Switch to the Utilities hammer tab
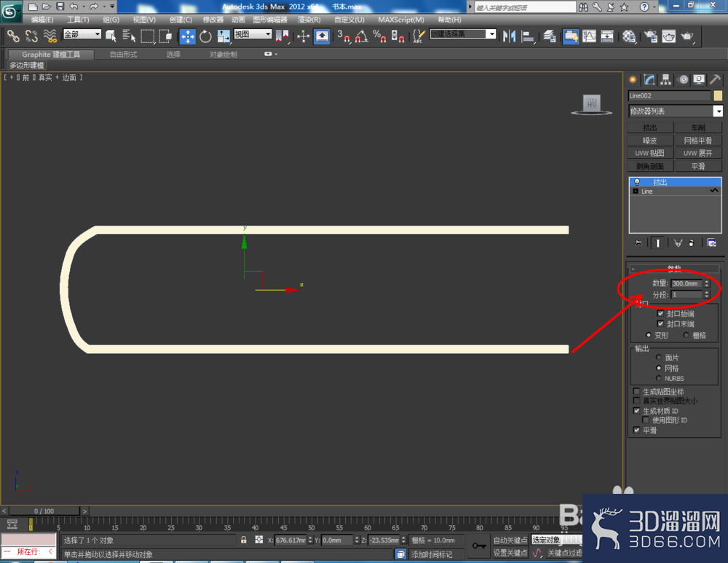This screenshot has height=563, width=728. 715,80
